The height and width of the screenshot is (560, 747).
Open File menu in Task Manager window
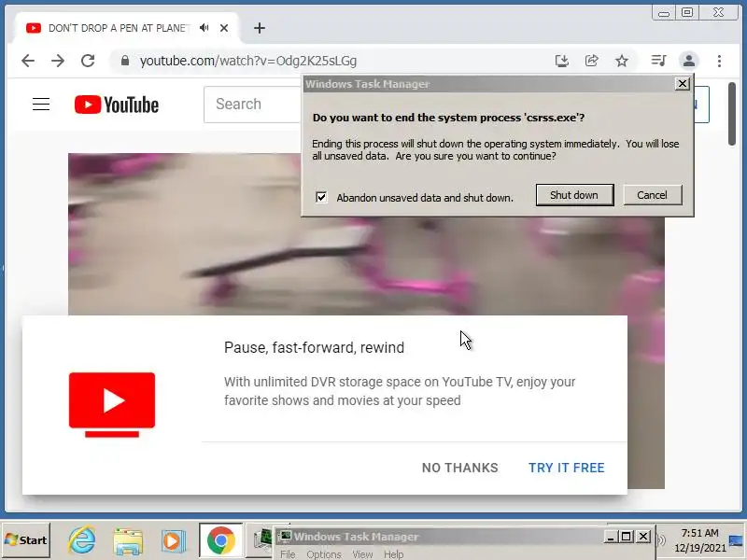coord(288,554)
